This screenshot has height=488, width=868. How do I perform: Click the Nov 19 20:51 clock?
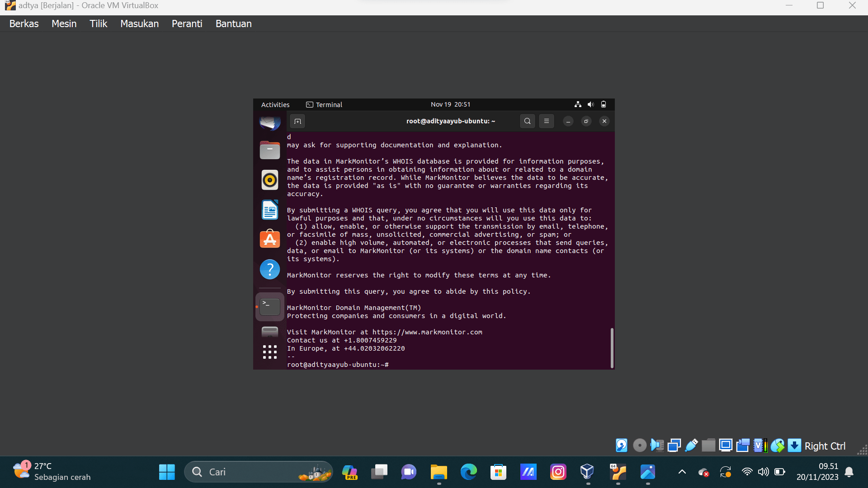point(450,104)
